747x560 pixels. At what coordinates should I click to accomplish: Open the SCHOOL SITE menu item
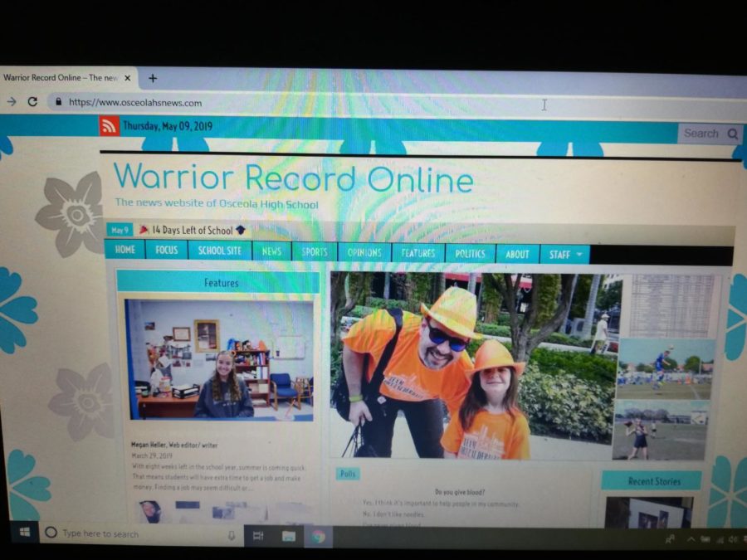(220, 251)
